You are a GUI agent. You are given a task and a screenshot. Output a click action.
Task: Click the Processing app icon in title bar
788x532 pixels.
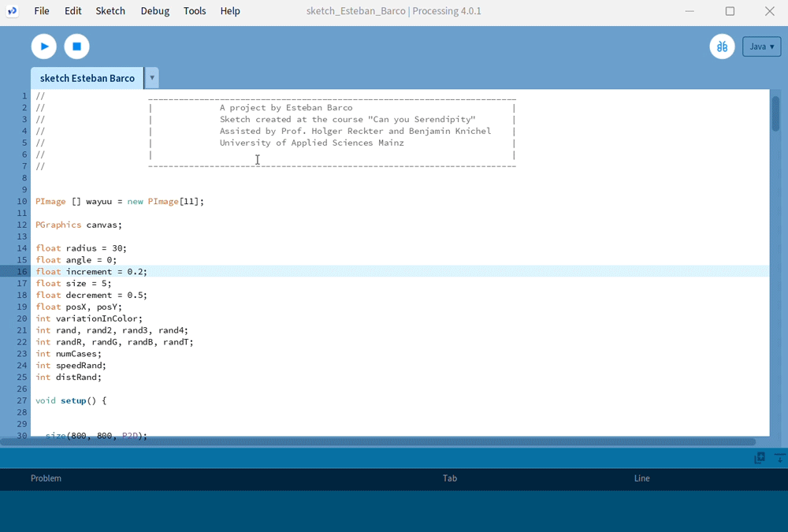(12, 11)
